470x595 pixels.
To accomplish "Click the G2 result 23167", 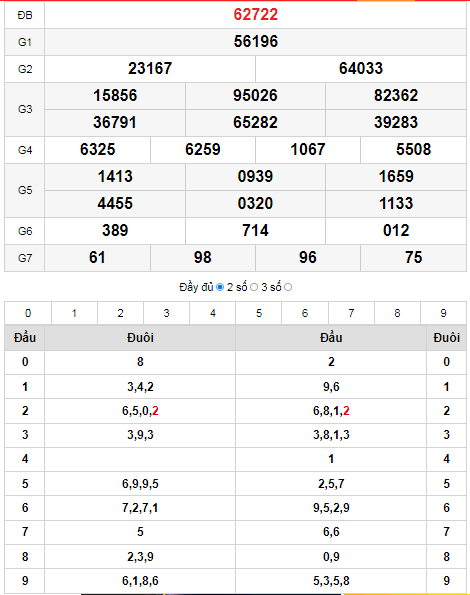I will coord(150,69).
